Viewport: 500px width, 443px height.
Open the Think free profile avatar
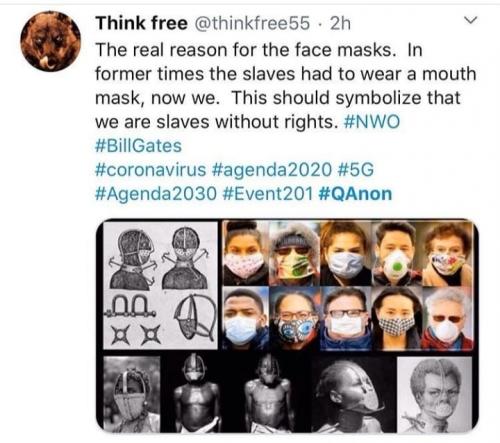(x=50, y=41)
